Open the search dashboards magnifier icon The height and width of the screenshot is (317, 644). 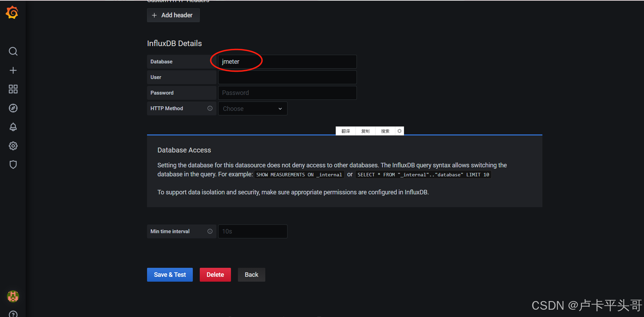[13, 51]
